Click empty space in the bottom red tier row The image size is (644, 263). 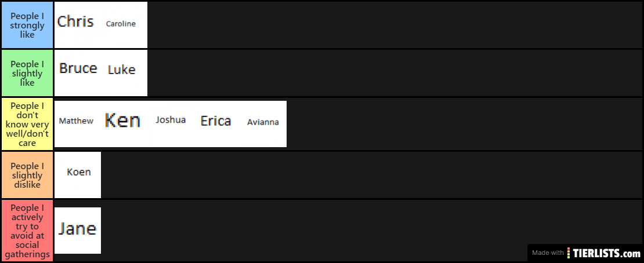coord(313,231)
